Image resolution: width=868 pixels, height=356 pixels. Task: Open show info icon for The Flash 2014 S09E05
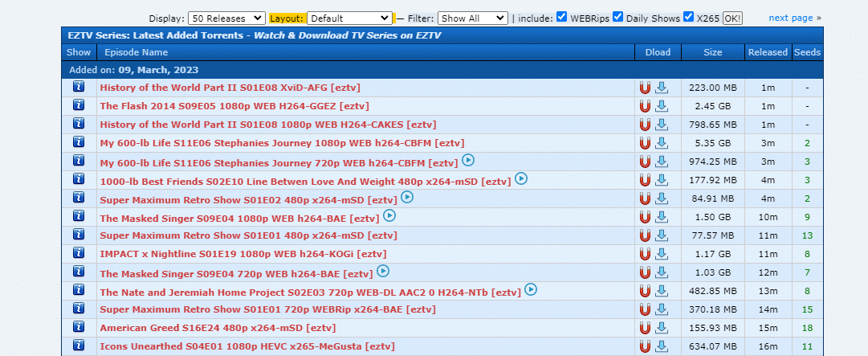79,105
